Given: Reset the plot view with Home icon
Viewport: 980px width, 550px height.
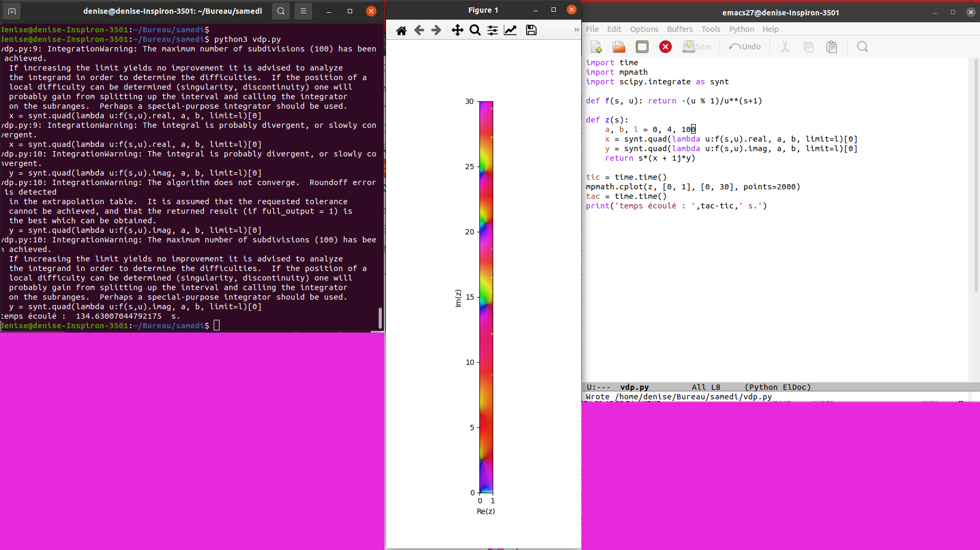Looking at the screenshot, I should pos(401,30).
